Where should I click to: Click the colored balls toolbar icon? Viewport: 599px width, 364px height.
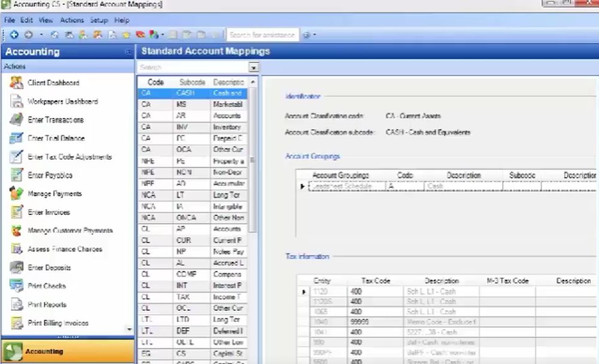(x=154, y=35)
